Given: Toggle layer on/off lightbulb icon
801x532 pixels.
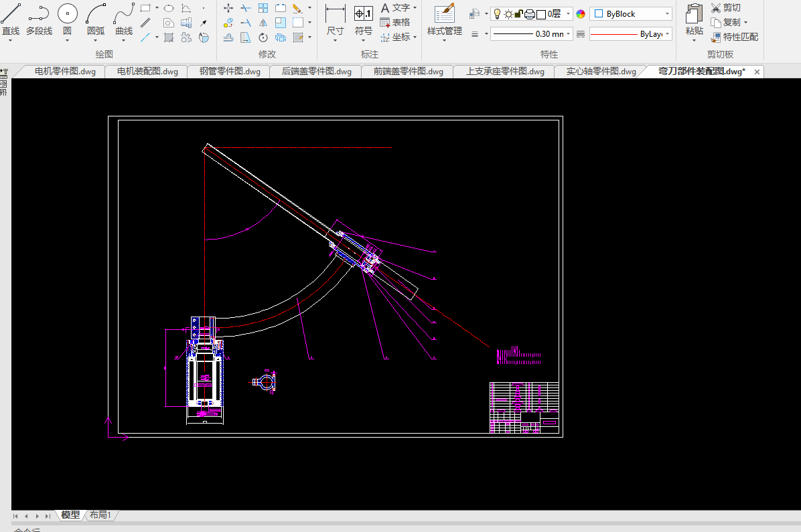Looking at the screenshot, I should coord(497,14).
